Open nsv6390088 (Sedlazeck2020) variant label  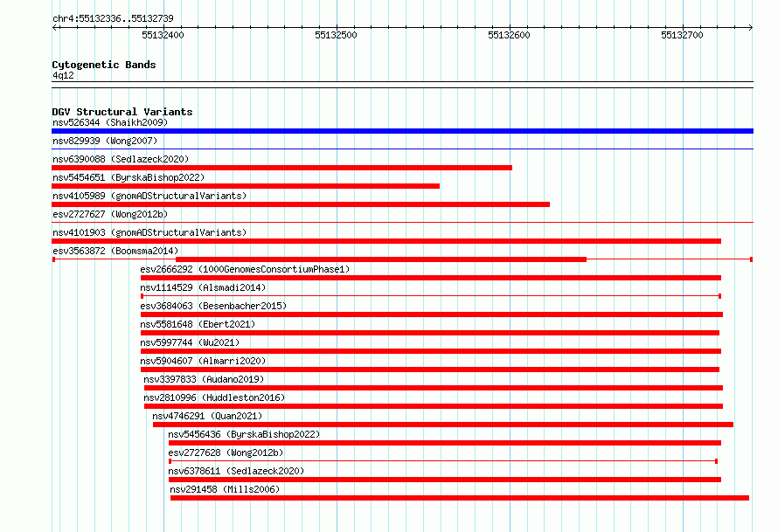[x=121, y=159]
